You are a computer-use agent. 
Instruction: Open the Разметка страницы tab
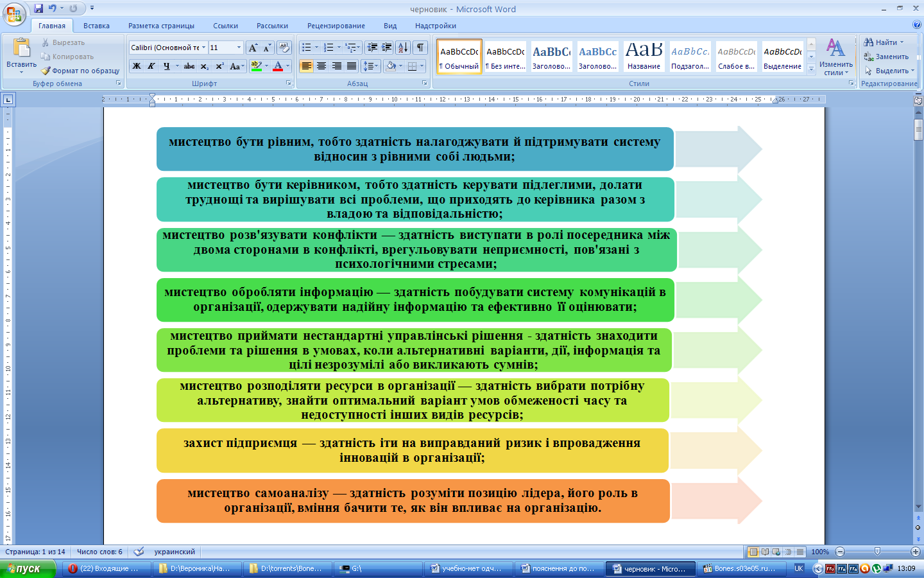click(161, 26)
